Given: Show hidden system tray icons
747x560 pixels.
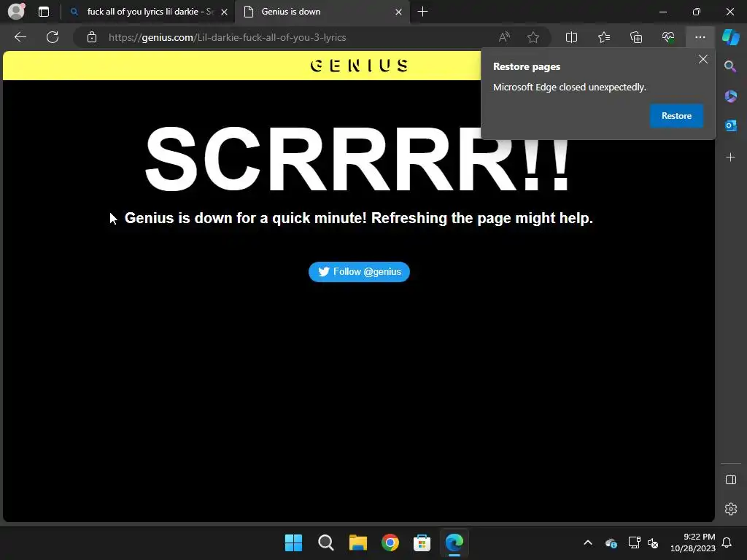Looking at the screenshot, I should (588, 542).
